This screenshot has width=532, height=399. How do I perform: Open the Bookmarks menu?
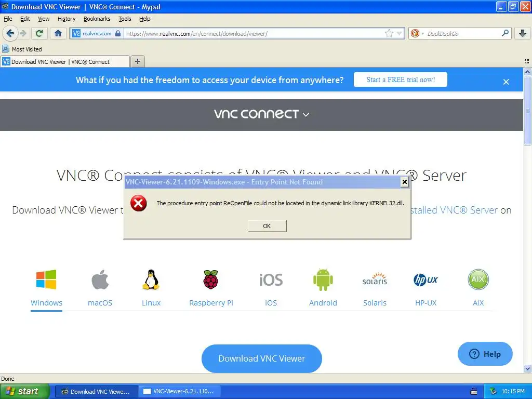click(x=97, y=19)
